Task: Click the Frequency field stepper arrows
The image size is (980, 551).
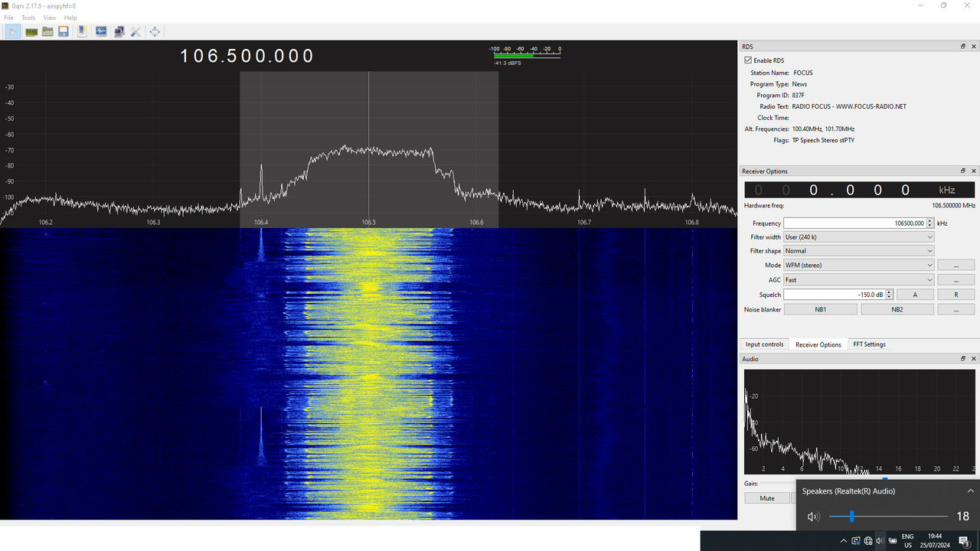Action: 930,223
